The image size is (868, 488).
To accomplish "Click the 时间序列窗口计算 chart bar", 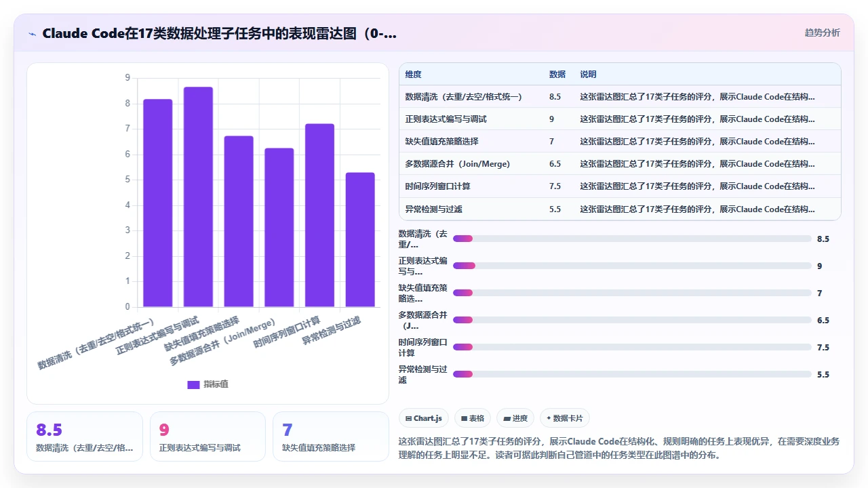I will click(x=319, y=216).
